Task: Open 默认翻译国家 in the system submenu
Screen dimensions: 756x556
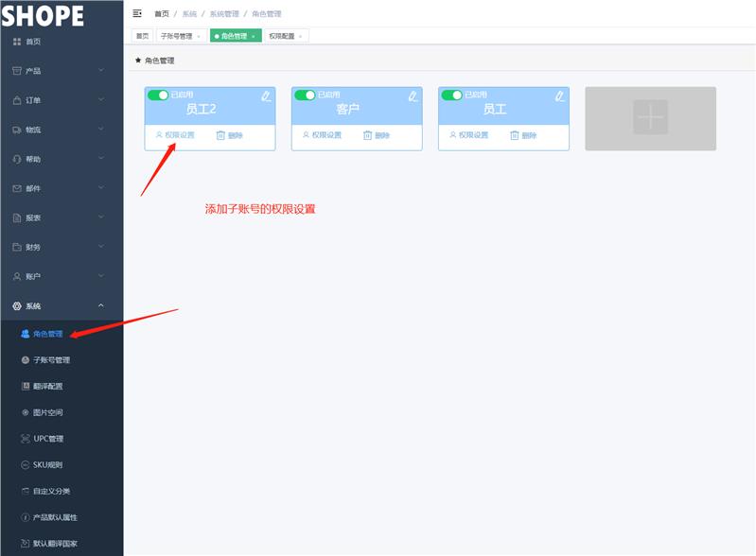Action: click(55, 544)
